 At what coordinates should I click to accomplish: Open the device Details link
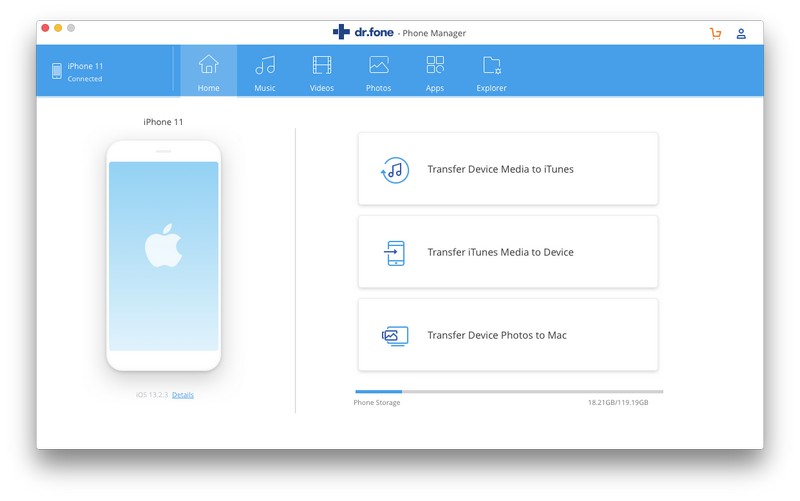183,395
